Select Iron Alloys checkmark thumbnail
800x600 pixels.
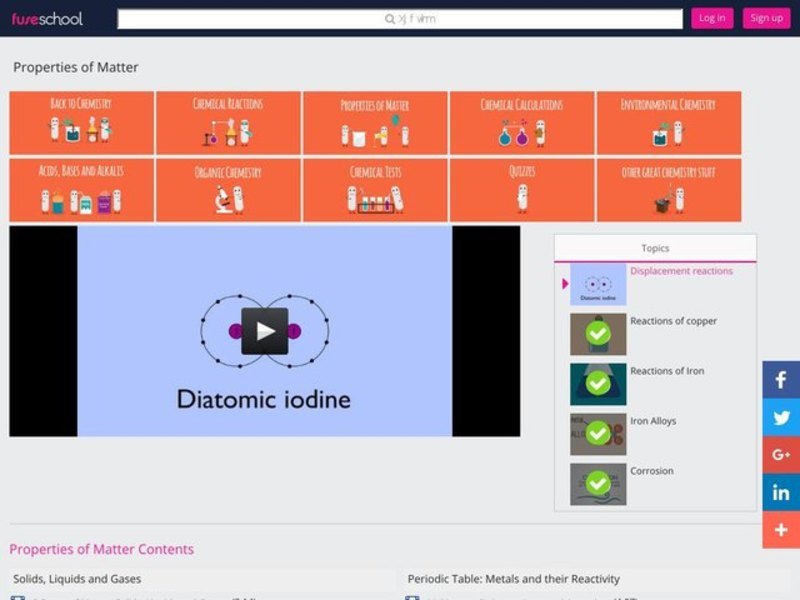598,434
